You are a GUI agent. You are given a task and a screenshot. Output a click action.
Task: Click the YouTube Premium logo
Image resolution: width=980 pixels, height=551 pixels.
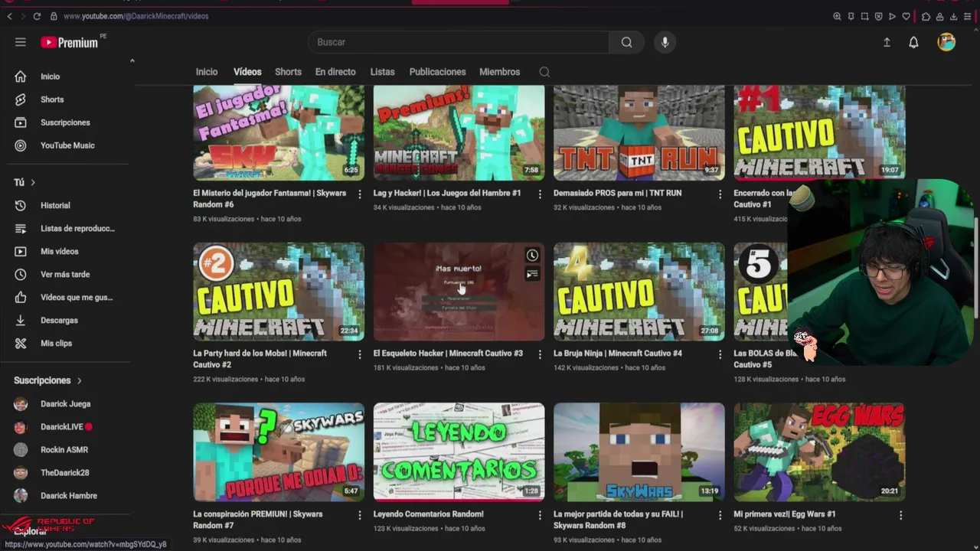tap(70, 42)
